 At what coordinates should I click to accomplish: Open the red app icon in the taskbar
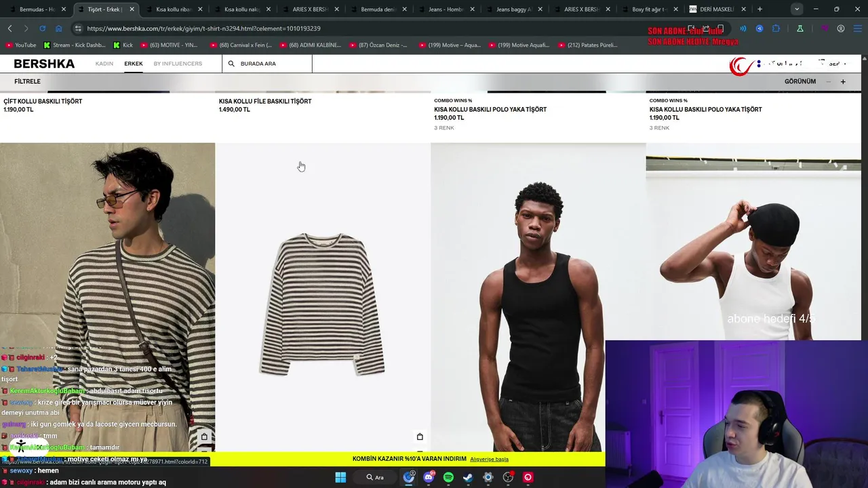[528, 477]
